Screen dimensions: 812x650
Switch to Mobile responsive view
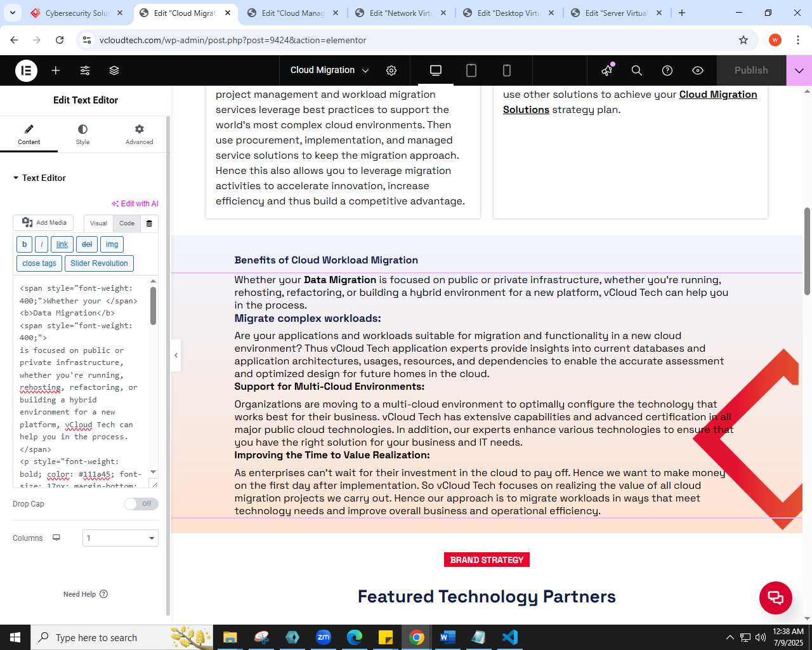[x=507, y=70]
